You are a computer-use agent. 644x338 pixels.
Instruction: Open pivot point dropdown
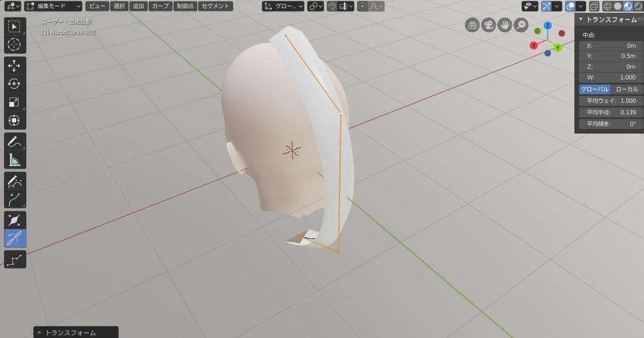point(315,6)
